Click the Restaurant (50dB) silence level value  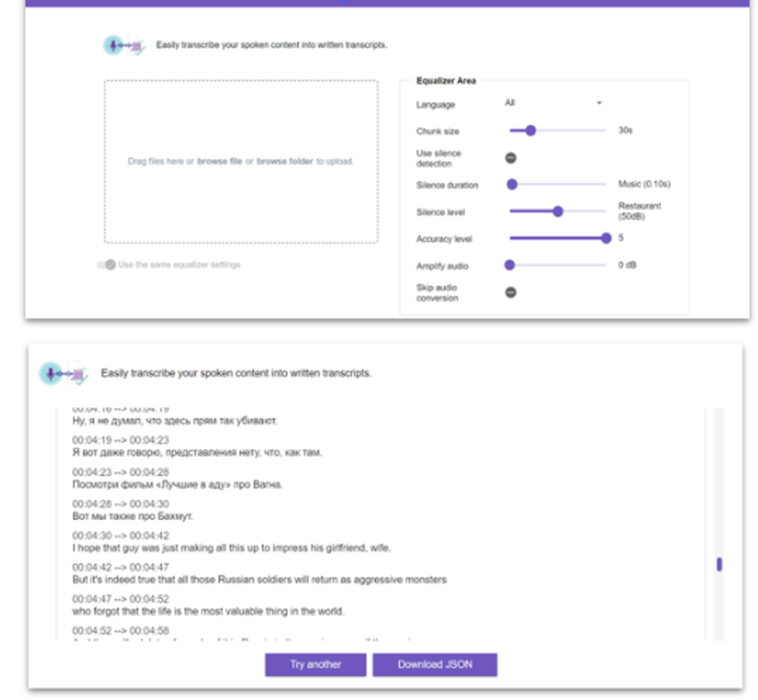(x=640, y=212)
